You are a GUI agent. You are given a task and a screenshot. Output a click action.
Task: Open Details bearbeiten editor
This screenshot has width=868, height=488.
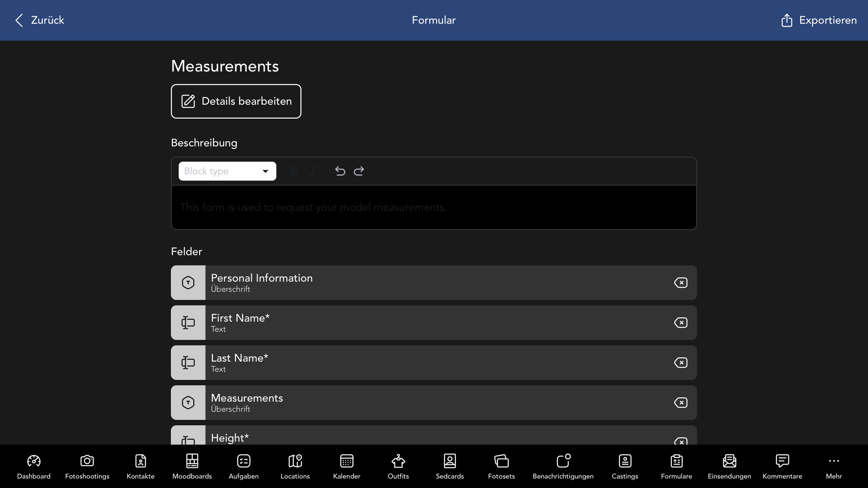click(x=236, y=101)
